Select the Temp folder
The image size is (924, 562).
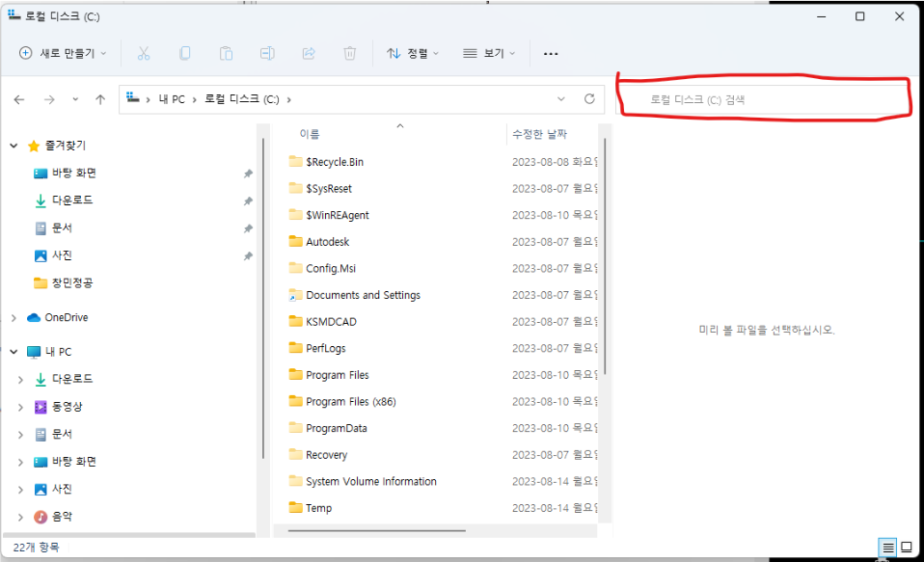(310, 508)
